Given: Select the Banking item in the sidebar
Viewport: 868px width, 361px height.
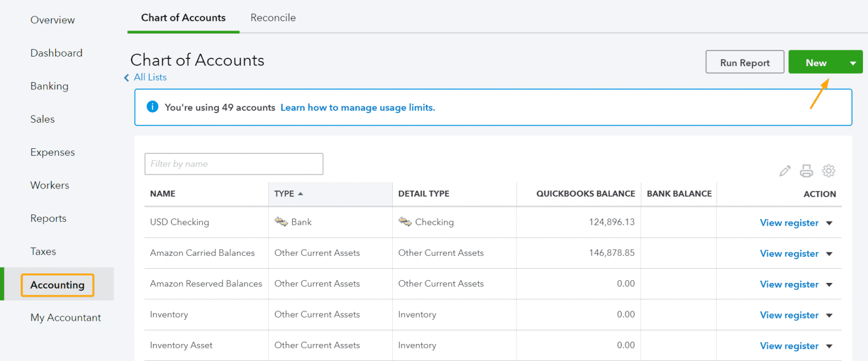Looking at the screenshot, I should 49,85.
